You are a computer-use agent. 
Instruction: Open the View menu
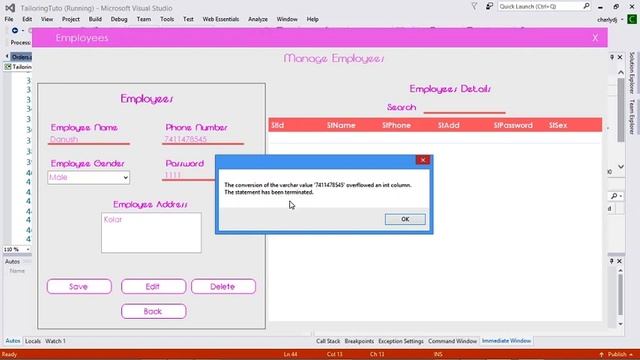[47, 19]
